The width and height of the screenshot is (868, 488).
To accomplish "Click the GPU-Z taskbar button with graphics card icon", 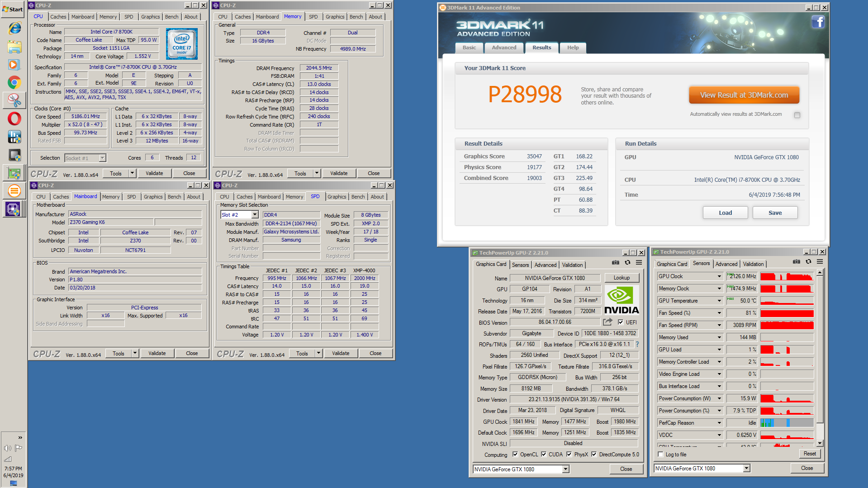I will tap(14, 173).
